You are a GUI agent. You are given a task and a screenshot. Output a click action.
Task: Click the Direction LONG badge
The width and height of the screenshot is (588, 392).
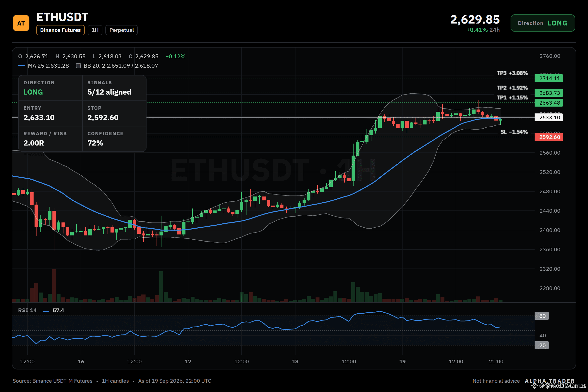tap(543, 23)
